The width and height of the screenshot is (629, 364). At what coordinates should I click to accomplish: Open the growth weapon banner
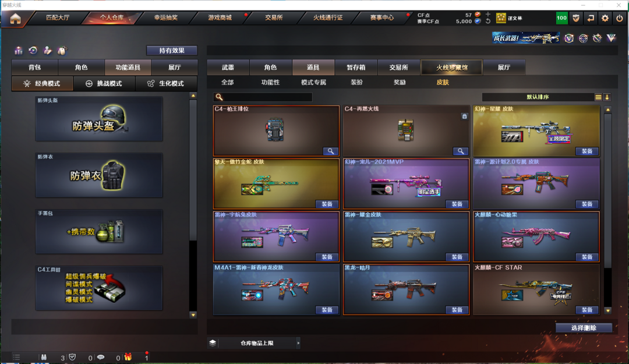pyautogui.click(x=525, y=38)
